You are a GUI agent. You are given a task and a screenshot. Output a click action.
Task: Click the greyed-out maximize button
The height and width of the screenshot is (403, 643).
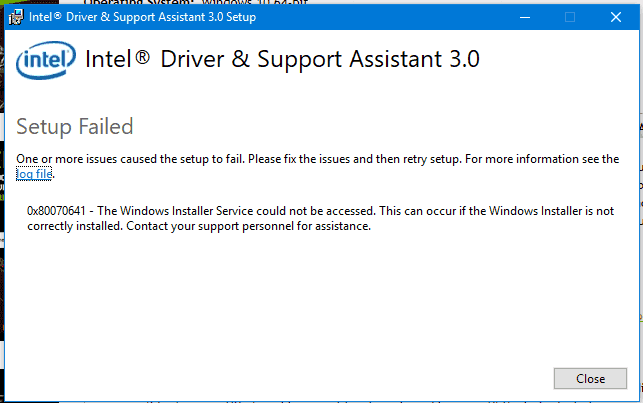click(570, 17)
